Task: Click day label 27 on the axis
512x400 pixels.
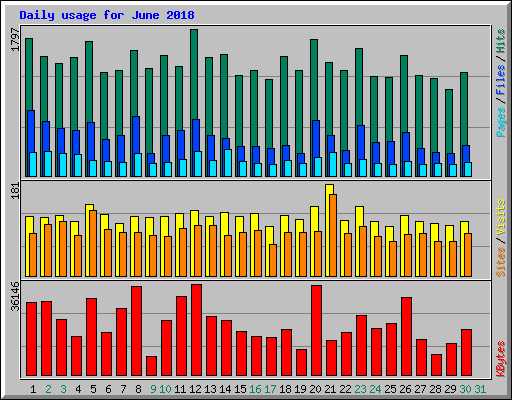Action: [420, 389]
